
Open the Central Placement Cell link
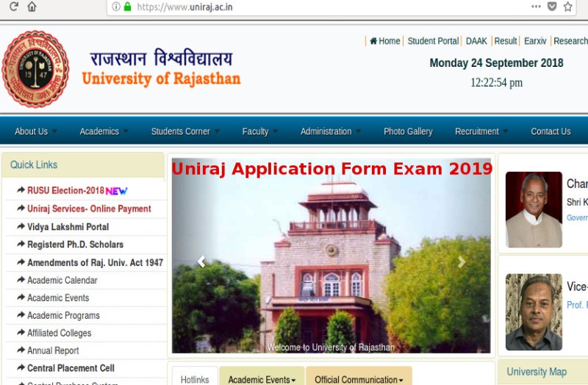tap(71, 368)
